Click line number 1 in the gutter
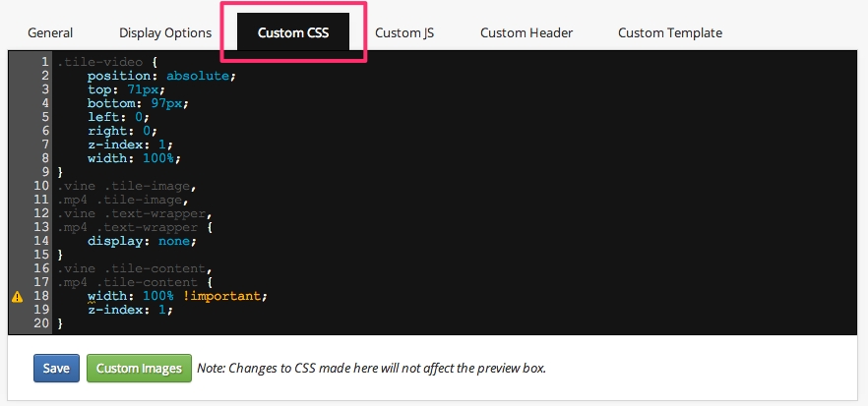 pyautogui.click(x=45, y=62)
